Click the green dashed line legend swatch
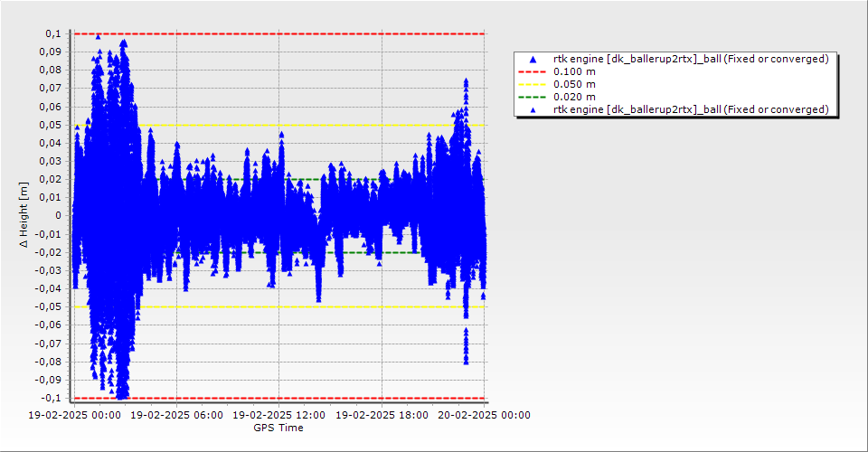This screenshot has height=452, width=868. [532, 97]
